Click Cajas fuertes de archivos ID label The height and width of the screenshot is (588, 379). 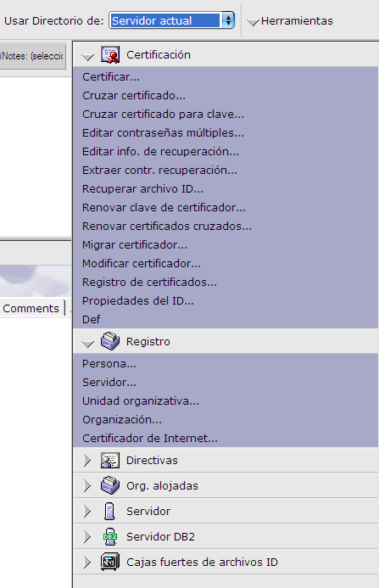202,563
